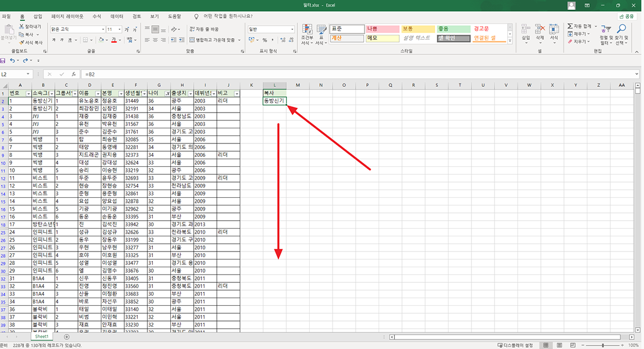
Task: Apply the 보통 (Neutral) yellow cell style
Action: [418, 29]
